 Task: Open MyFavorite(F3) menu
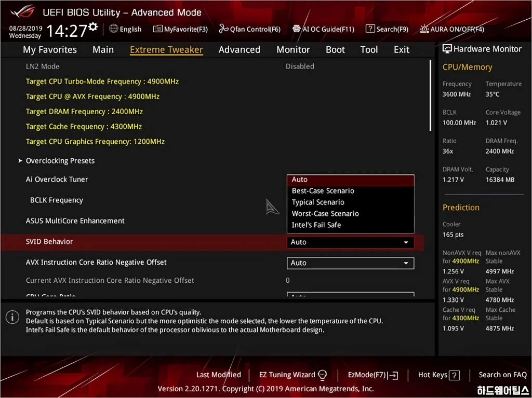(x=180, y=29)
